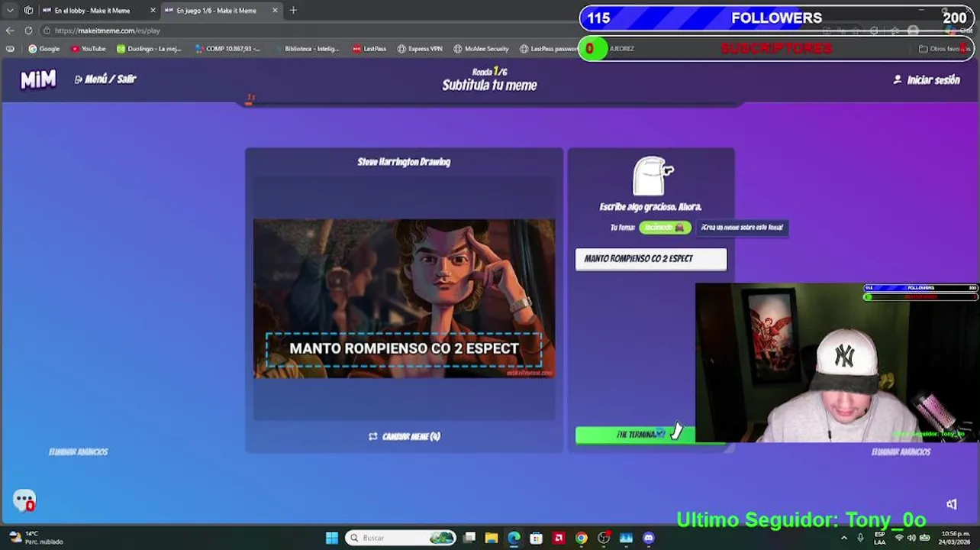
Task: Open the Windows Start menu
Action: click(332, 538)
